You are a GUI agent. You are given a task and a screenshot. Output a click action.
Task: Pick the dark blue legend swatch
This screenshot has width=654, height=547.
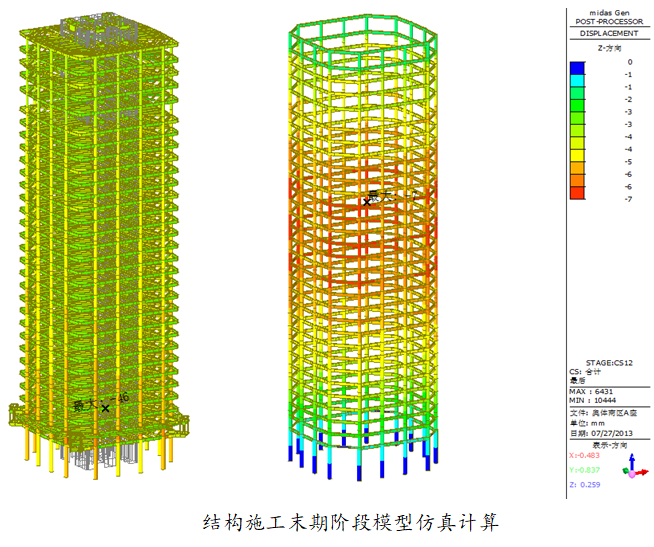pos(577,68)
